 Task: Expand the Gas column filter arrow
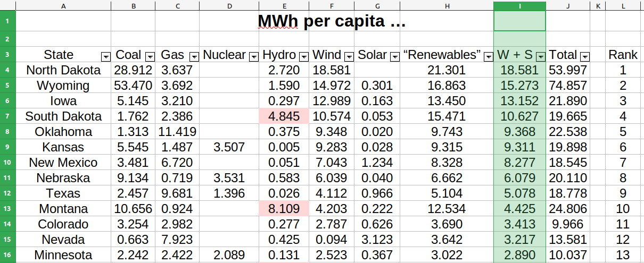coord(193,56)
